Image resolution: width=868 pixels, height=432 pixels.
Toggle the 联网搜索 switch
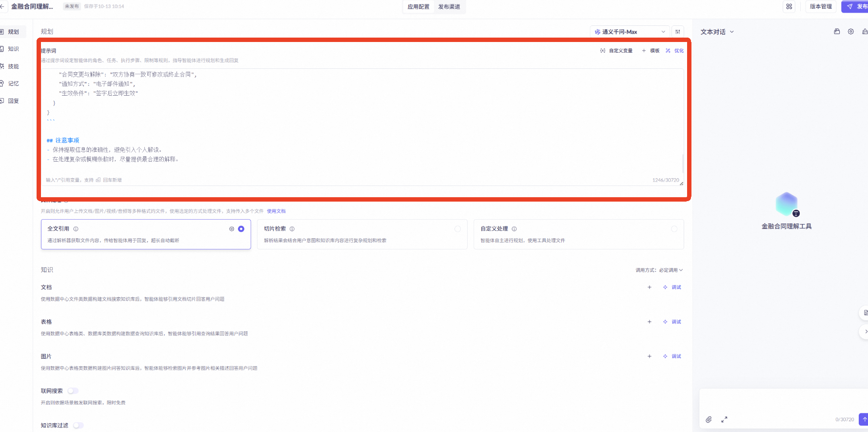(73, 391)
